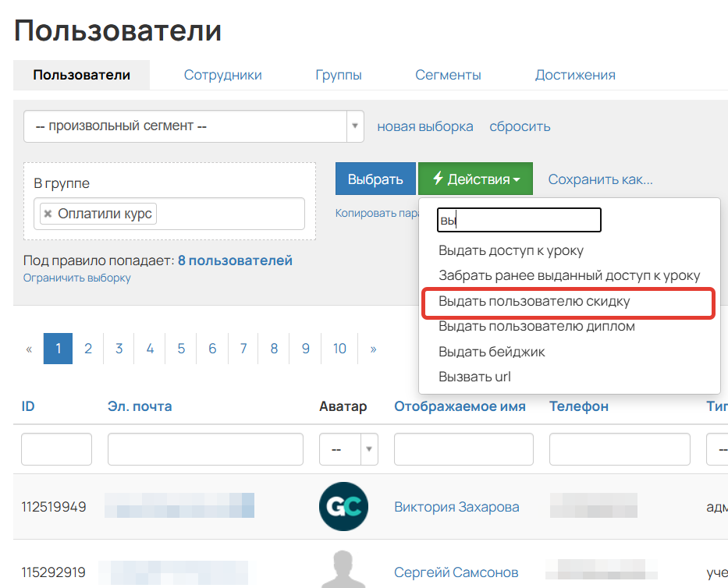The height and width of the screenshot is (588, 728).
Task: Click the 'Копировать пар...' link
Action: [x=377, y=213]
